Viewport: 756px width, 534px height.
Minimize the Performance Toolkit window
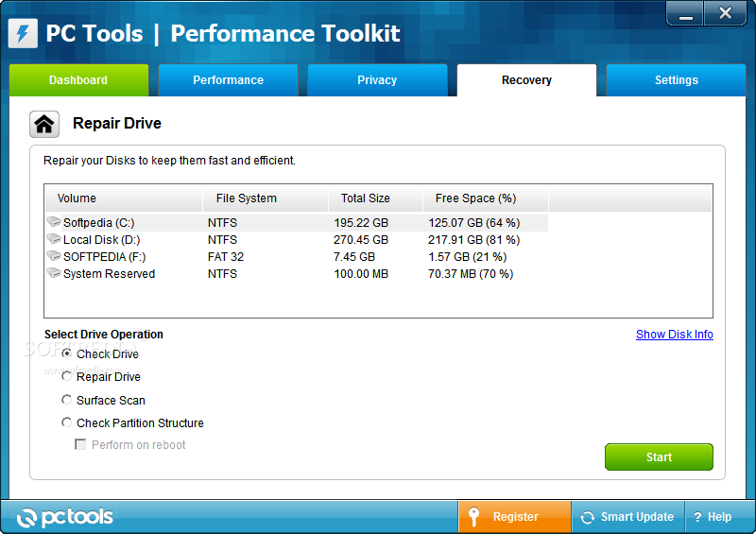coord(685,13)
